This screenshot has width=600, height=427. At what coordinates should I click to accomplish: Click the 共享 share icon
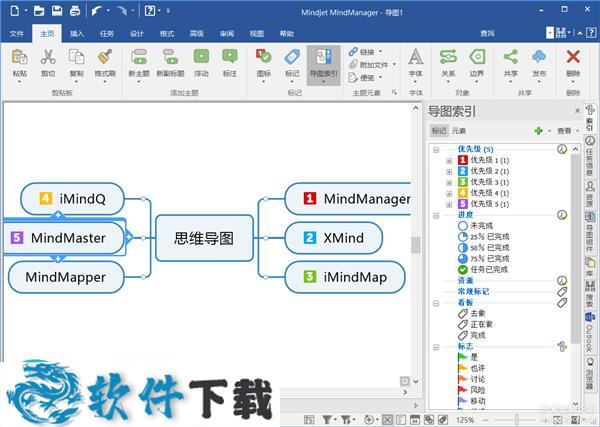point(510,57)
